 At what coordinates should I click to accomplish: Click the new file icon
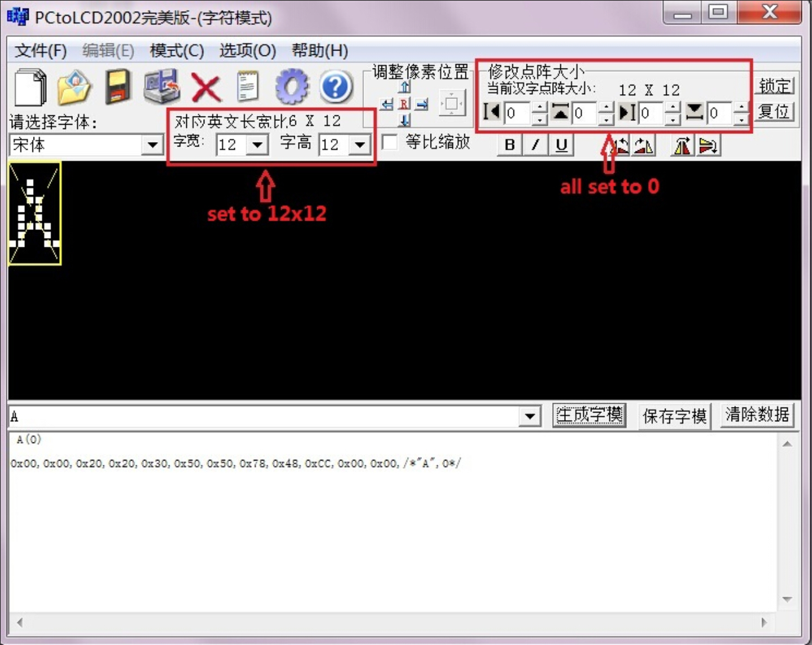click(30, 87)
